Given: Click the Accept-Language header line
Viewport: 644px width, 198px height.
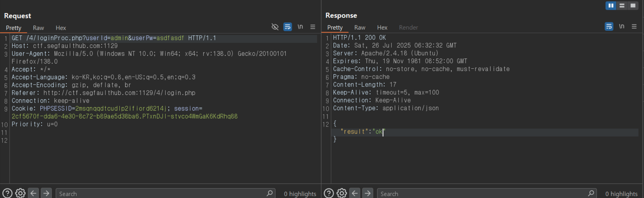Looking at the screenshot, I should click(104, 77).
